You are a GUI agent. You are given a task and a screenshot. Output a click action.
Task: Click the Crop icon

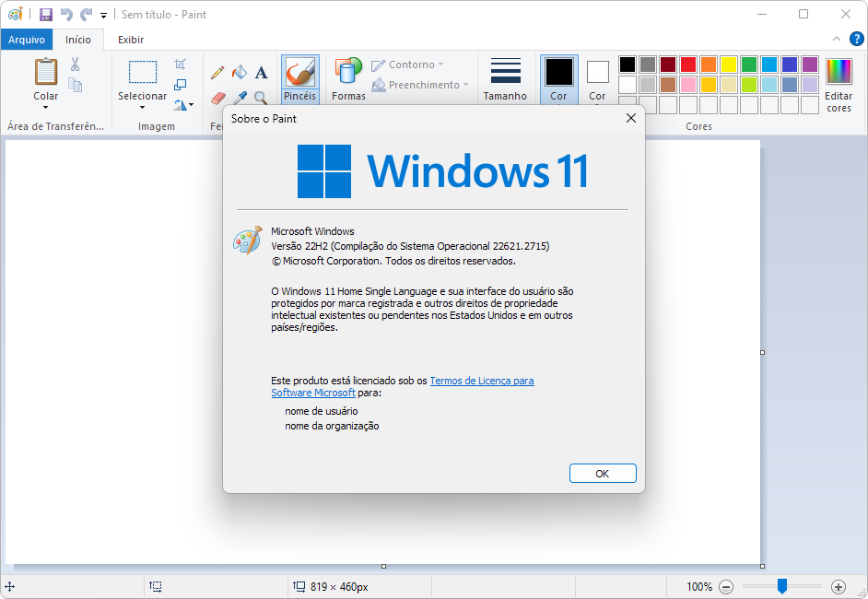180,65
